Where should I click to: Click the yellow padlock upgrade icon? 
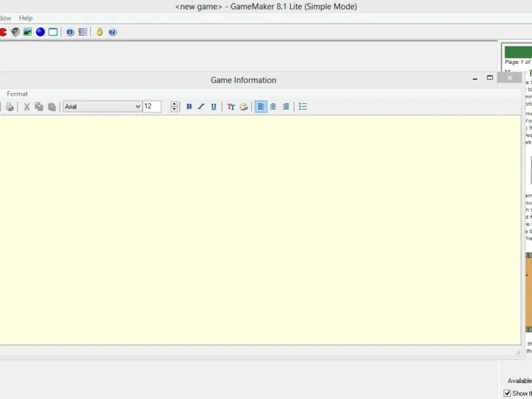pos(99,32)
